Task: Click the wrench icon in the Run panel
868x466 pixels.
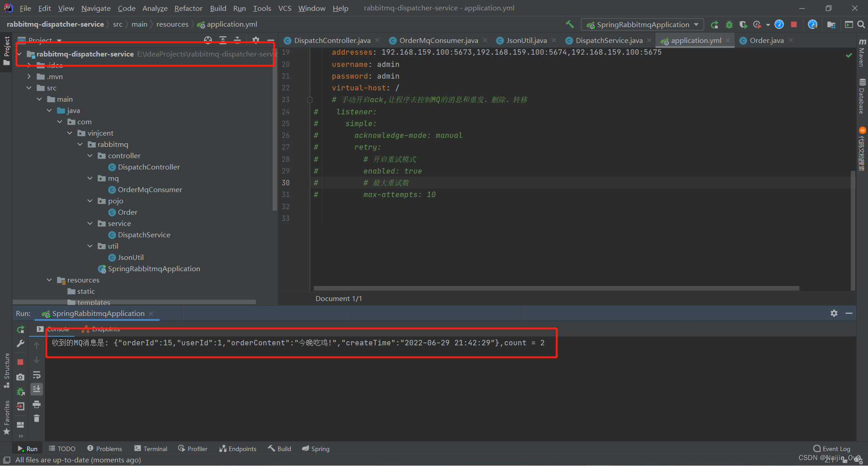Action: point(20,344)
